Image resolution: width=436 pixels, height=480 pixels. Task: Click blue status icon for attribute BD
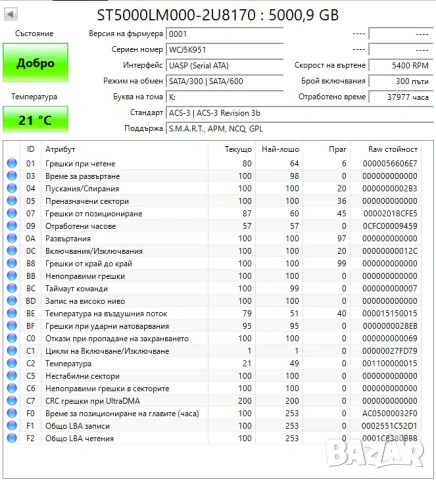[x=12, y=301]
